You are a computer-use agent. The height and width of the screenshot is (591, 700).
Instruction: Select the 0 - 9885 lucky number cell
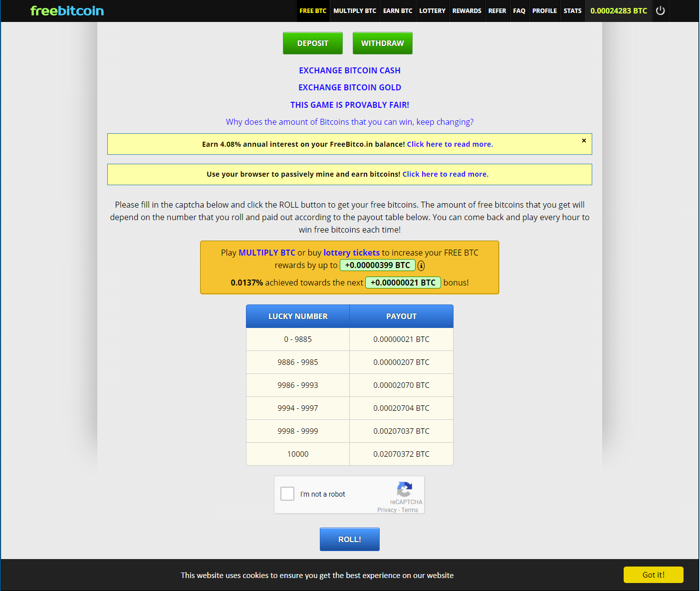tap(298, 339)
